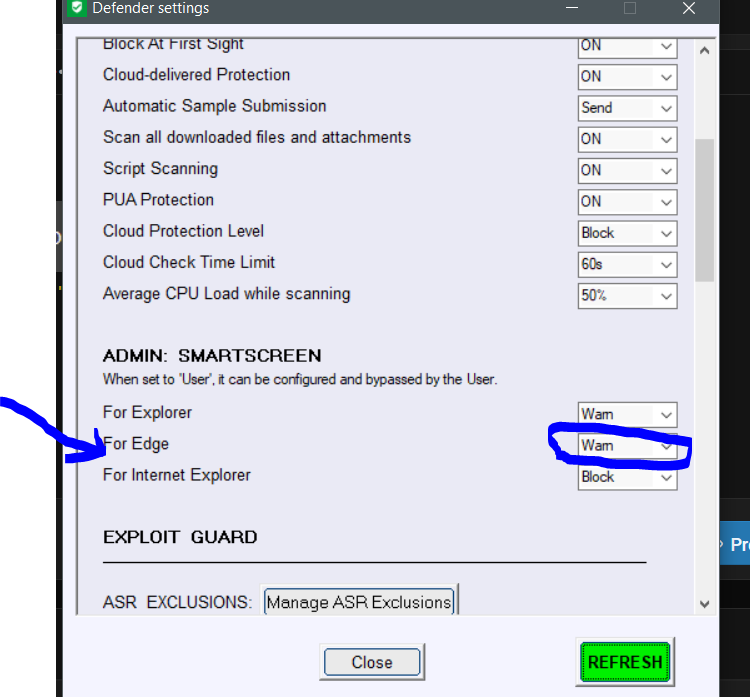
Task: Open the Block At First Sight dropdown
Action: [627, 47]
